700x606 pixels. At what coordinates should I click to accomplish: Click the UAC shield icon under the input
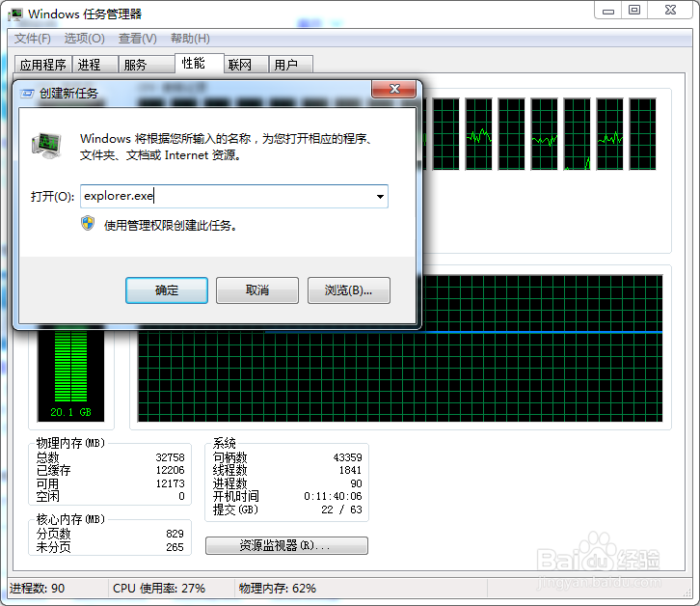point(88,223)
